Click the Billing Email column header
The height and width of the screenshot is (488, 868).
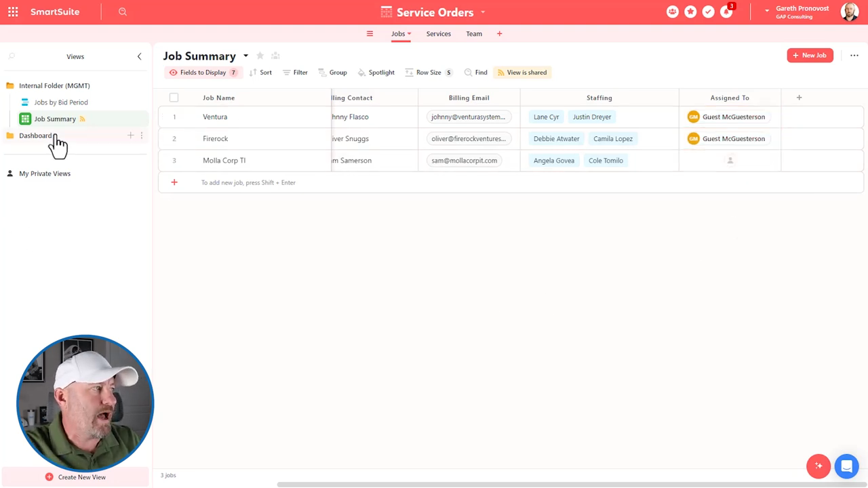point(469,98)
